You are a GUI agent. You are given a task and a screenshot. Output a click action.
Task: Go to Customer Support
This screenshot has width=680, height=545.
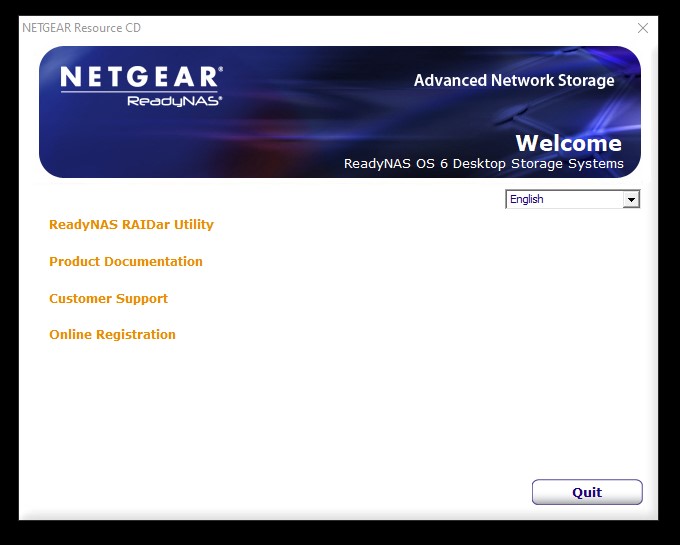(x=108, y=298)
